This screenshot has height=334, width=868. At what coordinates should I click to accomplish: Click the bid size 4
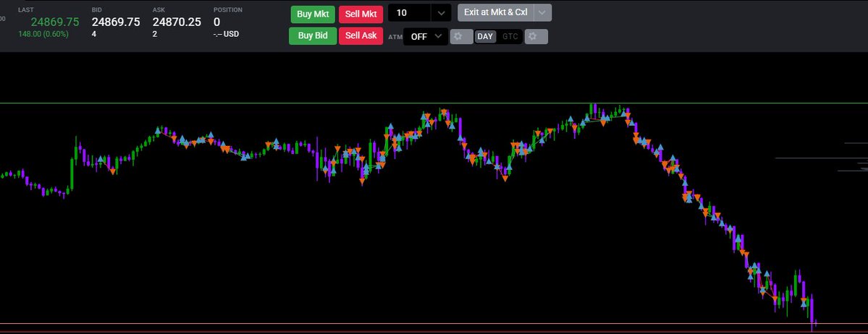pos(94,34)
